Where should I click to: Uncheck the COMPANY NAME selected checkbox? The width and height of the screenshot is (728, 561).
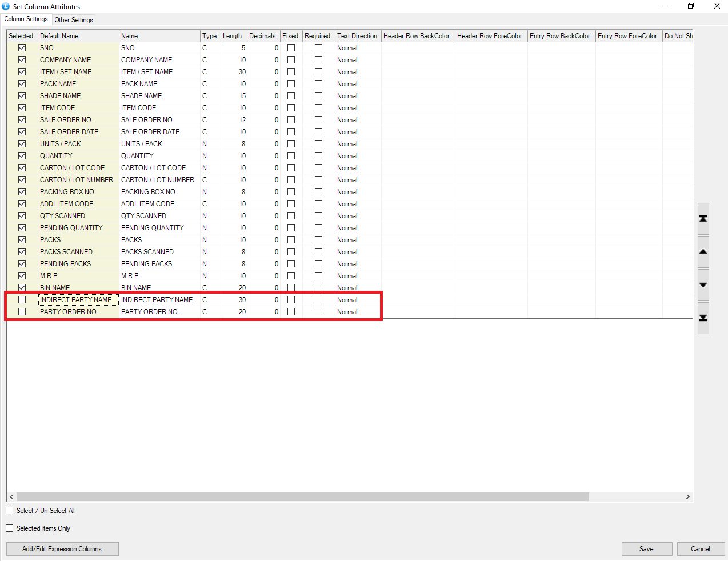[22, 60]
